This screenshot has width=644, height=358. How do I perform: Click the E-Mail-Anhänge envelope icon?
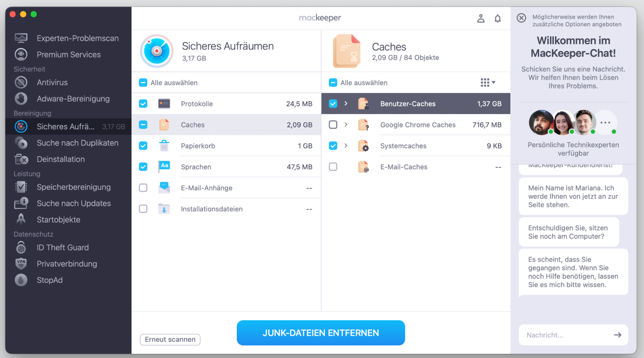(164, 188)
